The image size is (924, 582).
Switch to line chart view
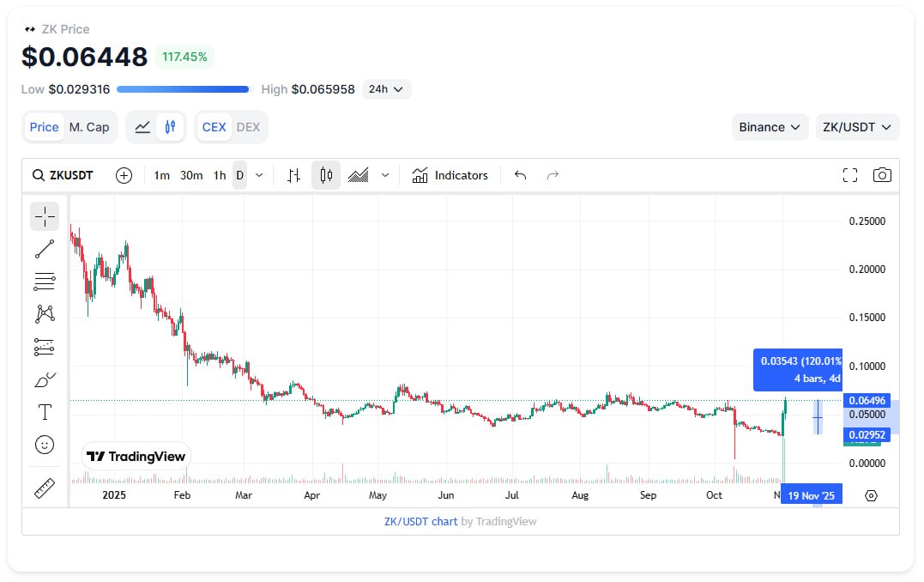142,127
